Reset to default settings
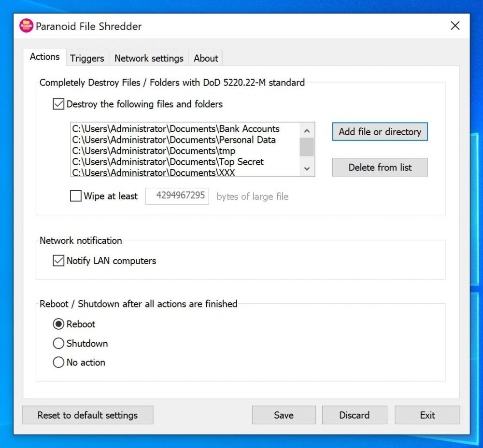483x448 pixels. tap(87, 415)
